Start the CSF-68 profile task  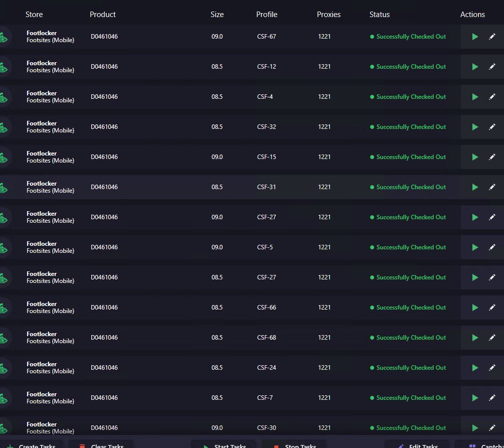point(475,338)
